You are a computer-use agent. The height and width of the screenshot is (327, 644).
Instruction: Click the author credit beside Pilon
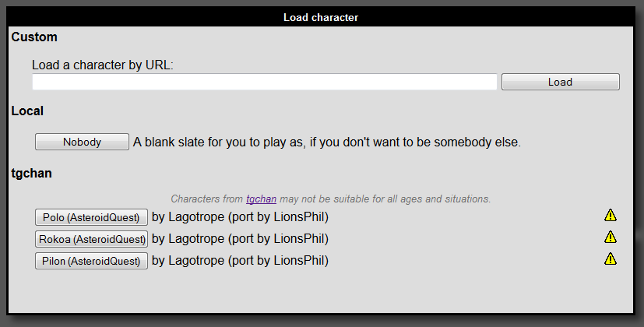coord(240,261)
